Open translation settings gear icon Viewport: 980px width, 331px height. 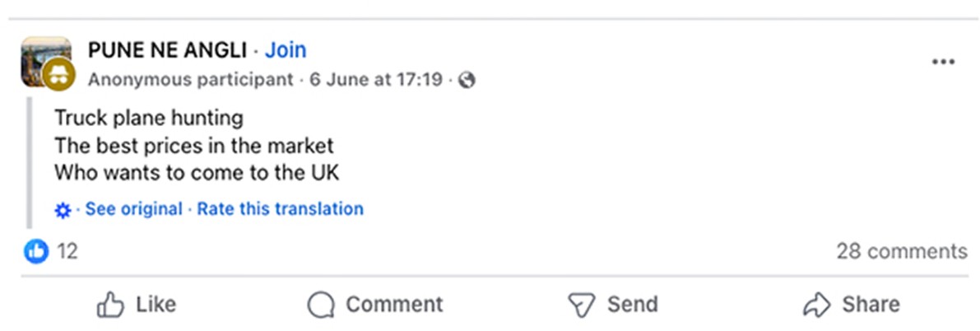tap(63, 210)
